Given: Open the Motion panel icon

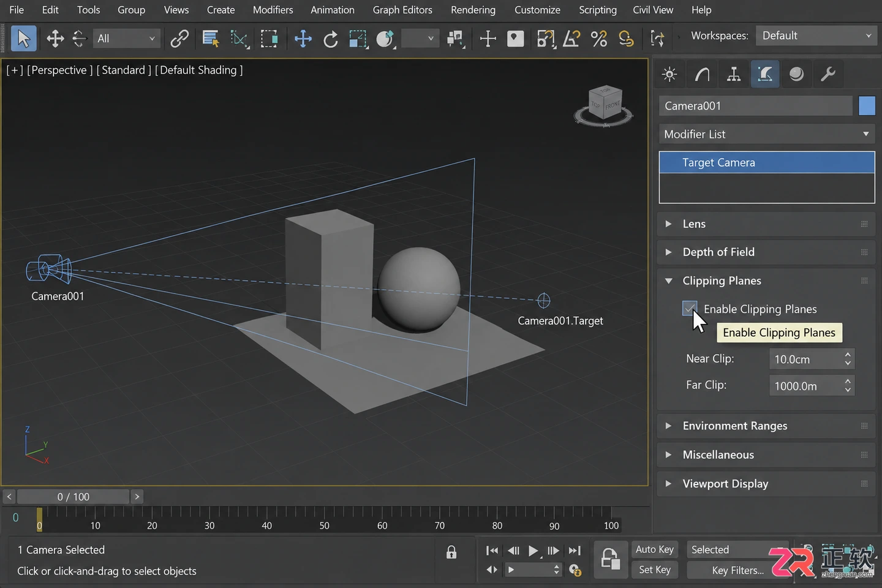Looking at the screenshot, I should (765, 74).
